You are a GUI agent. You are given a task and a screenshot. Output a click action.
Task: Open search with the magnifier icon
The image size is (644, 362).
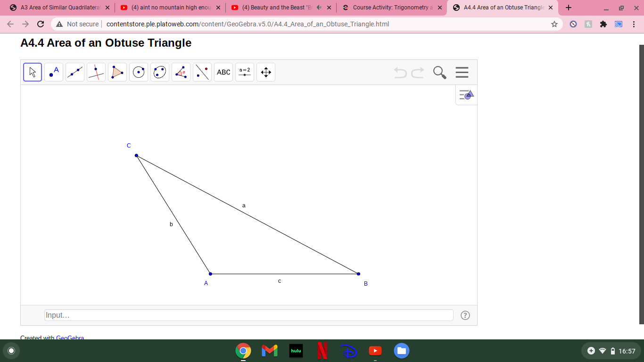click(439, 72)
